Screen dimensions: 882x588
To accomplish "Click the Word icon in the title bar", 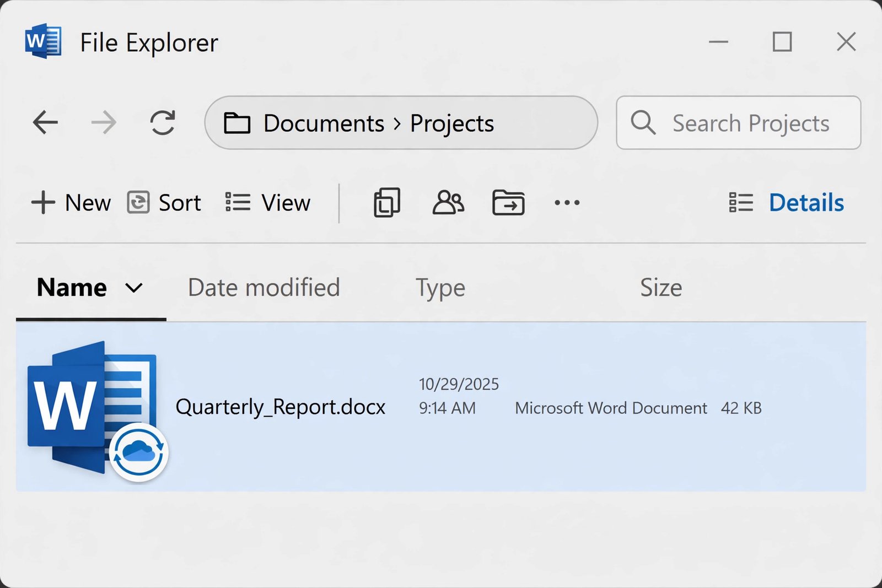I will click(43, 41).
